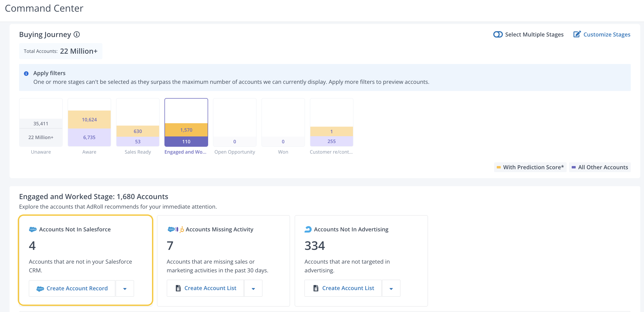Click Create Account List under Missing Activity
644x312 pixels.
pyautogui.click(x=205, y=288)
